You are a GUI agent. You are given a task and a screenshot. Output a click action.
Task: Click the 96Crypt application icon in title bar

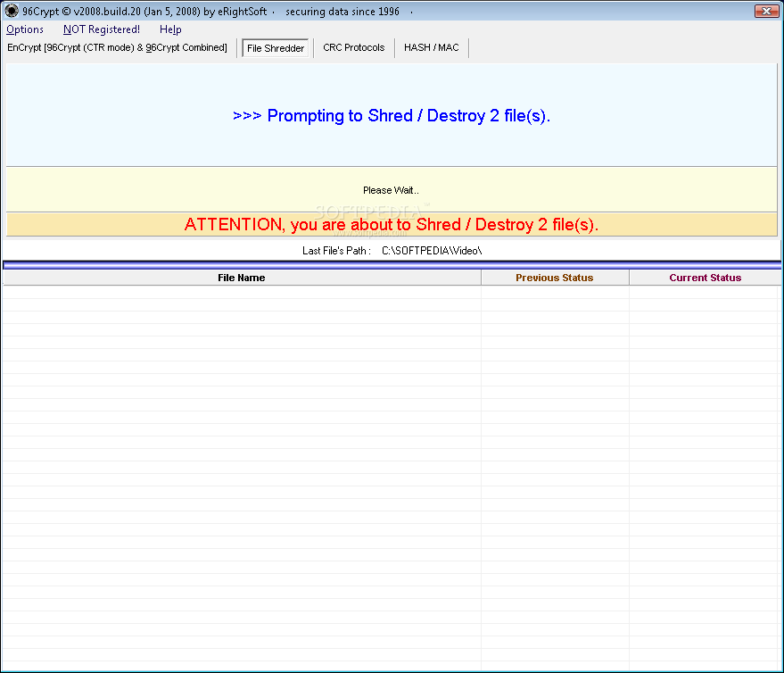point(12,11)
